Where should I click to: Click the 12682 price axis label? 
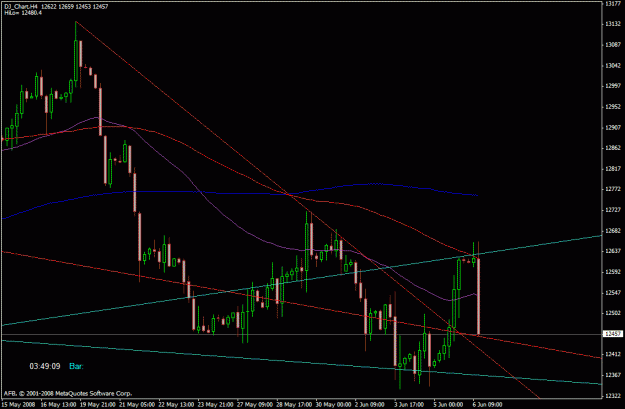[613, 230]
